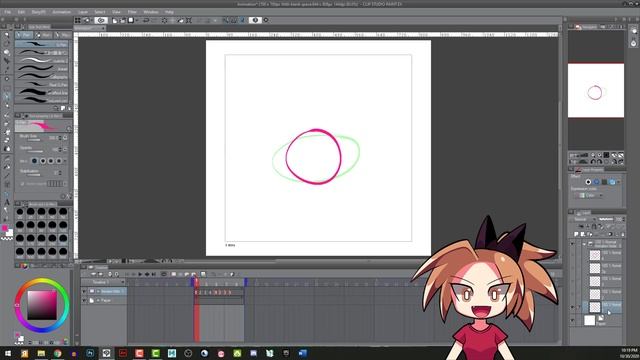Click the New file icon in command bar
640x360 pixels.
point(115,20)
